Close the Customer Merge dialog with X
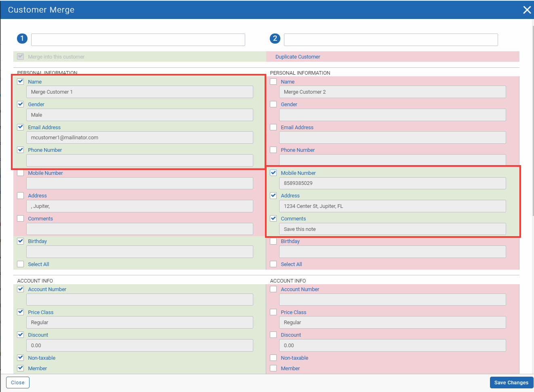 527,10
